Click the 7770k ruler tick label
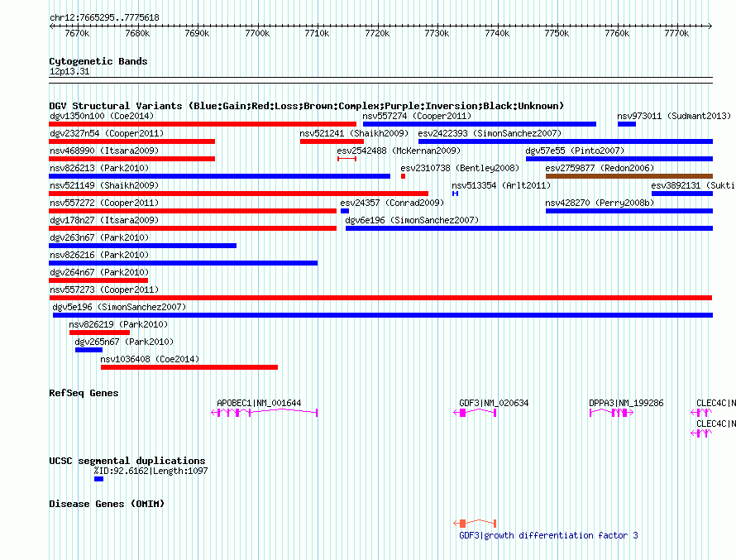Viewport: 736px width, 560px height. (x=676, y=33)
